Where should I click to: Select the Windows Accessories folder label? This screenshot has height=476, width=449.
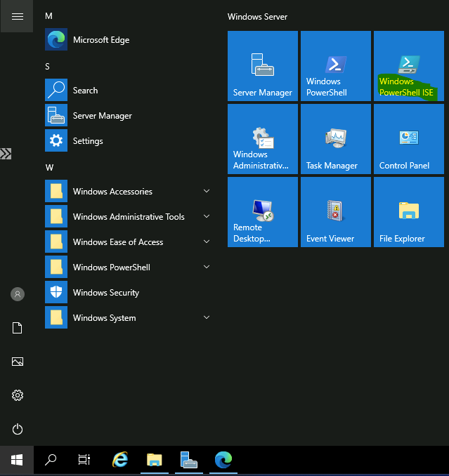[x=112, y=192]
